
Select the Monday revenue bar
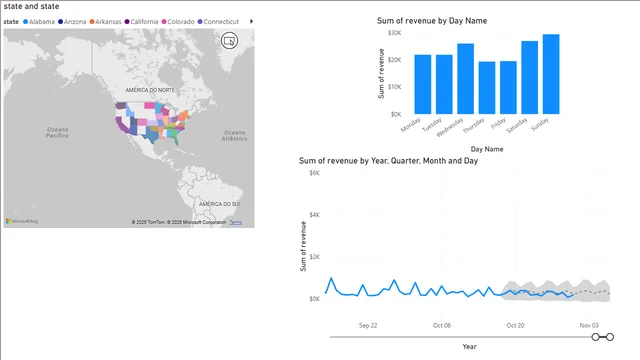click(423, 84)
